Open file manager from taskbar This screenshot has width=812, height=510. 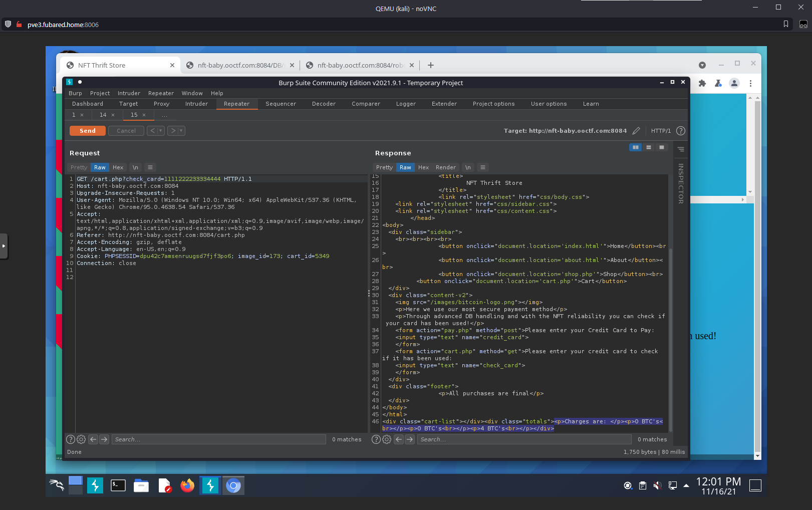click(141, 485)
